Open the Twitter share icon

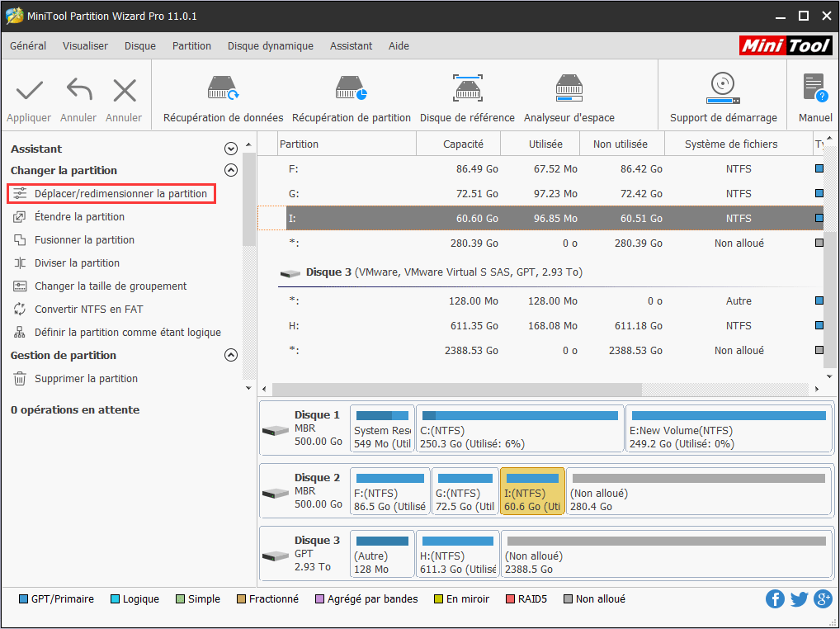point(799,599)
